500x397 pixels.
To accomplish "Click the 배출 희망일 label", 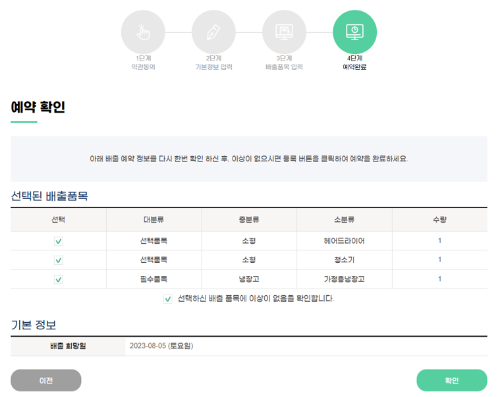I will pos(68,346).
